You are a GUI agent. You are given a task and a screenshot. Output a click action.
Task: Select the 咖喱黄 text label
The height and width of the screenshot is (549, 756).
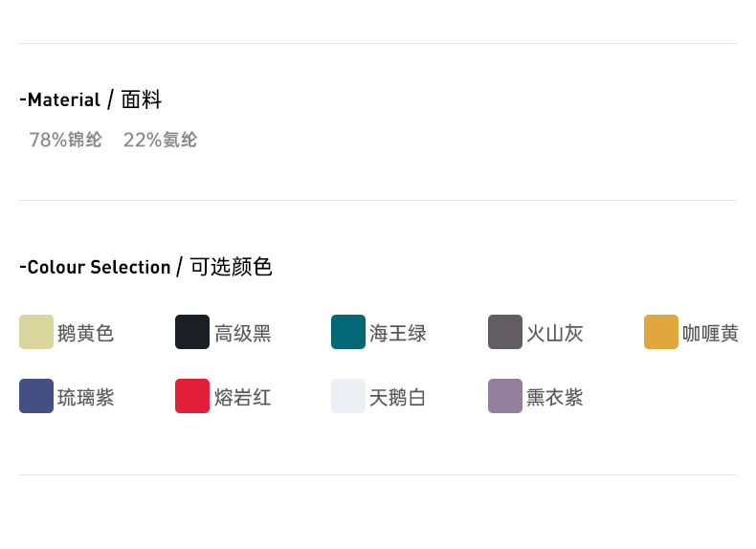pos(710,334)
